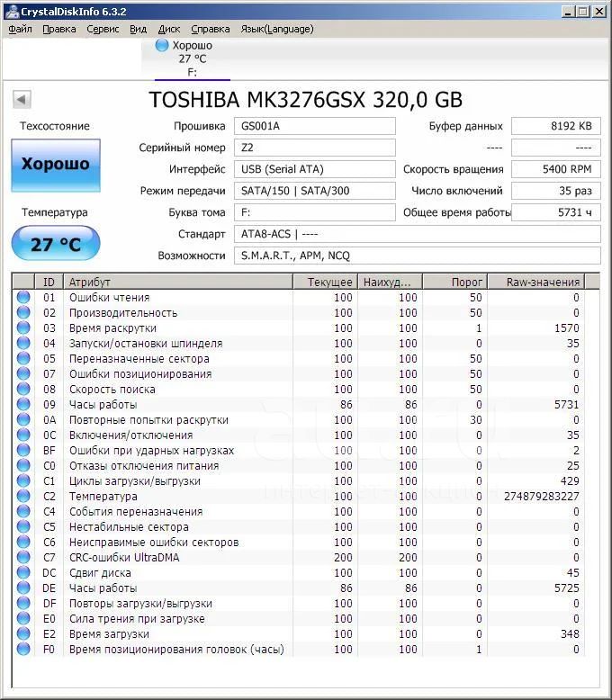
Task: Click raw value 5725 in DE row
Action: (x=566, y=588)
